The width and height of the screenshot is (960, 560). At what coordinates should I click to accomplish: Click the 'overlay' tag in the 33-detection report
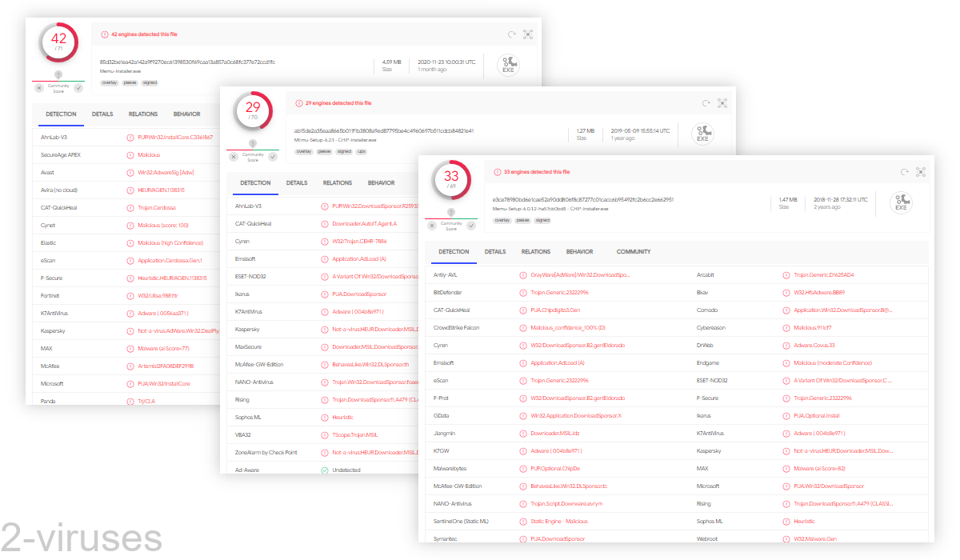(x=502, y=220)
